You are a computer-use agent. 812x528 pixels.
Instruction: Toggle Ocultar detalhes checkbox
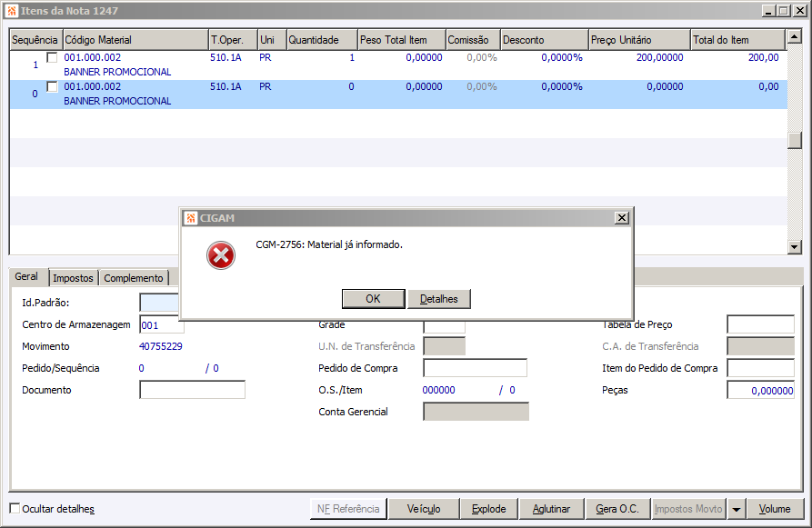(x=15, y=508)
